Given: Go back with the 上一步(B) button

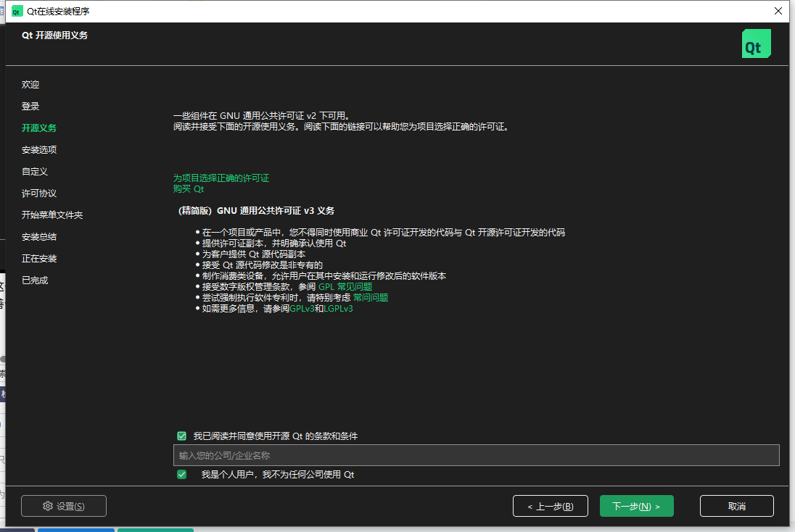Looking at the screenshot, I should (x=550, y=506).
